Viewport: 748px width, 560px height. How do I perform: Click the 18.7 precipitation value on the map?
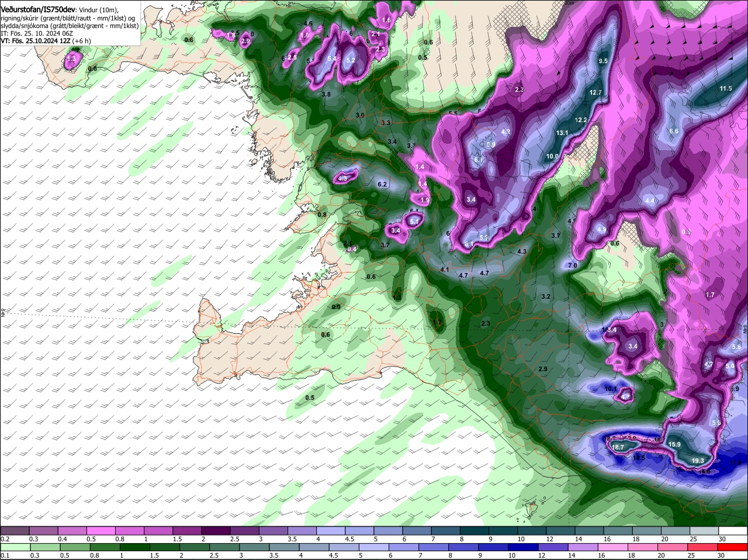coord(618,447)
